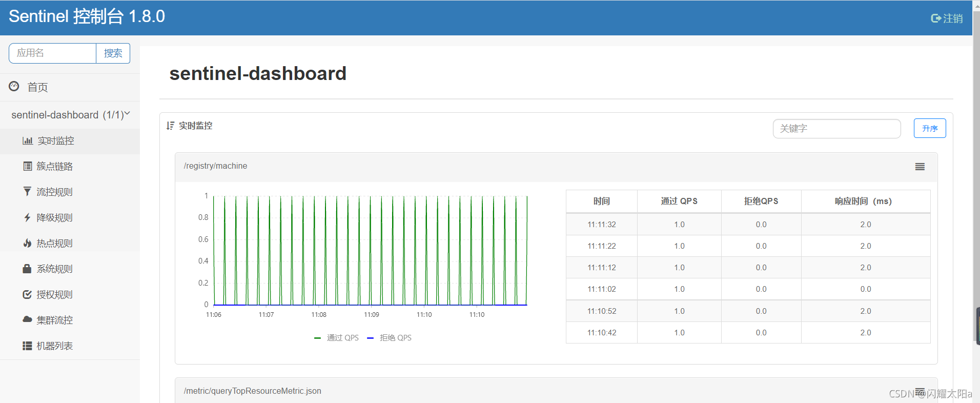Click the 升序 sort button
The height and width of the screenshot is (403, 980).
[930, 128]
